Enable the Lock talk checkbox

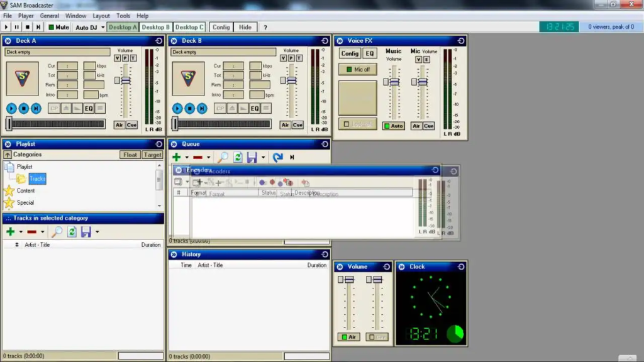pyautogui.click(x=347, y=124)
